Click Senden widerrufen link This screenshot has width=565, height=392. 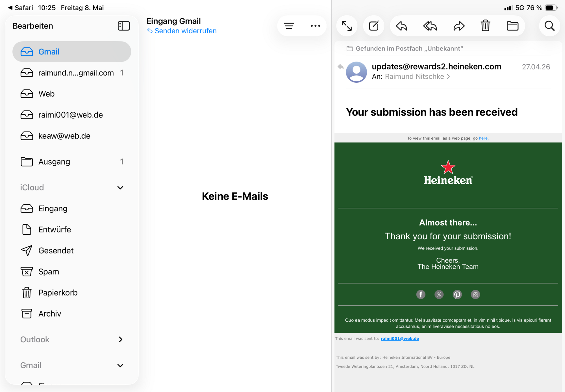[x=182, y=31]
